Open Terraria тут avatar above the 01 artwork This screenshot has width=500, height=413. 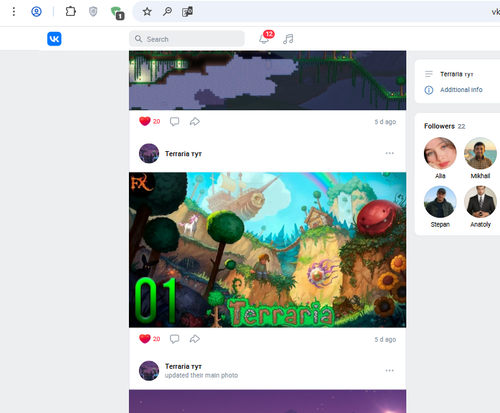tap(149, 153)
